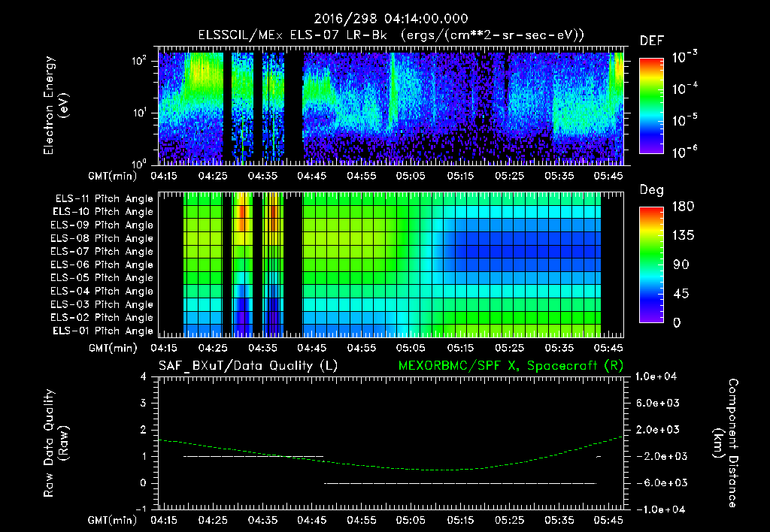Click the ELS-04 Pitch Angle row label
Screen dimensions: 770x532
pyautogui.click(x=102, y=291)
